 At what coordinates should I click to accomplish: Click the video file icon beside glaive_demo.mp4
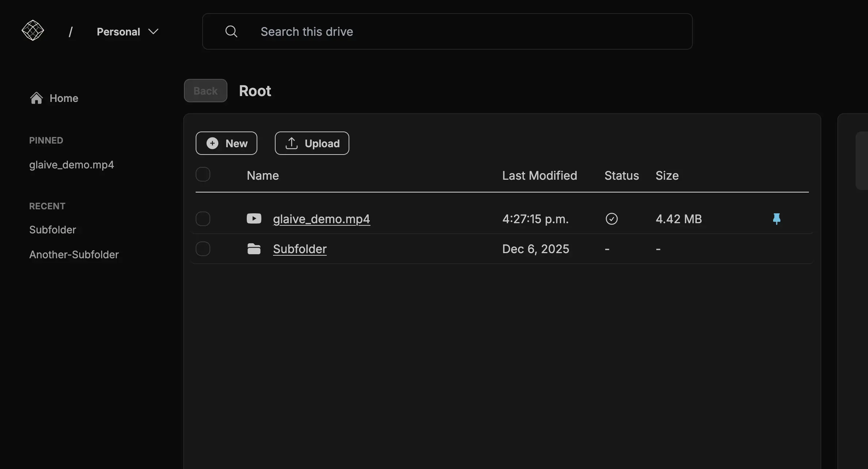(x=254, y=218)
